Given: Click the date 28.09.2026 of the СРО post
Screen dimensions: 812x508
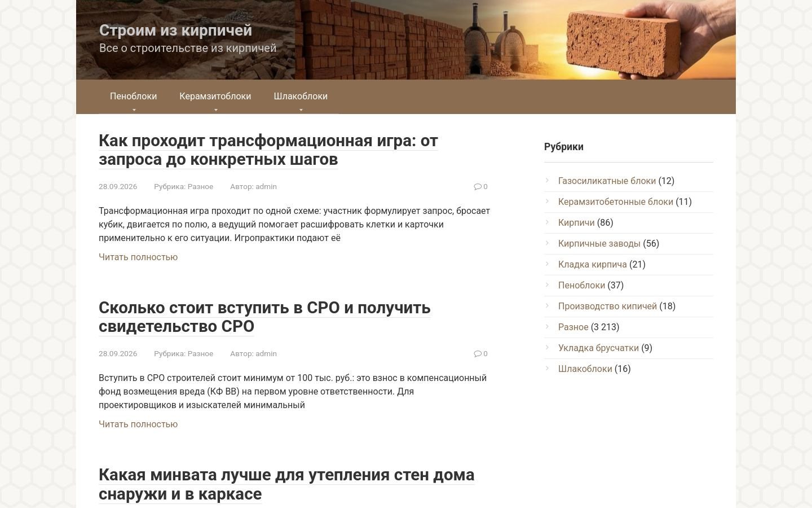Looking at the screenshot, I should coord(118,353).
